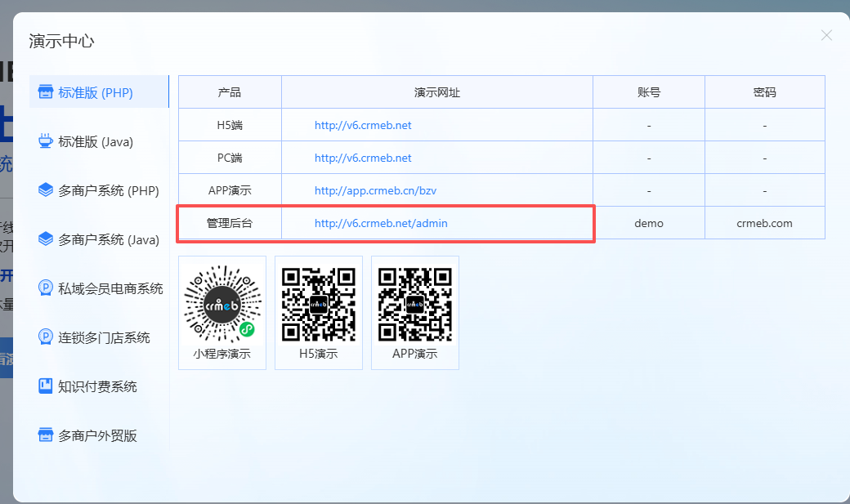This screenshot has height=504, width=850.
Task: Click the crmeb.com password cell
Action: (764, 223)
